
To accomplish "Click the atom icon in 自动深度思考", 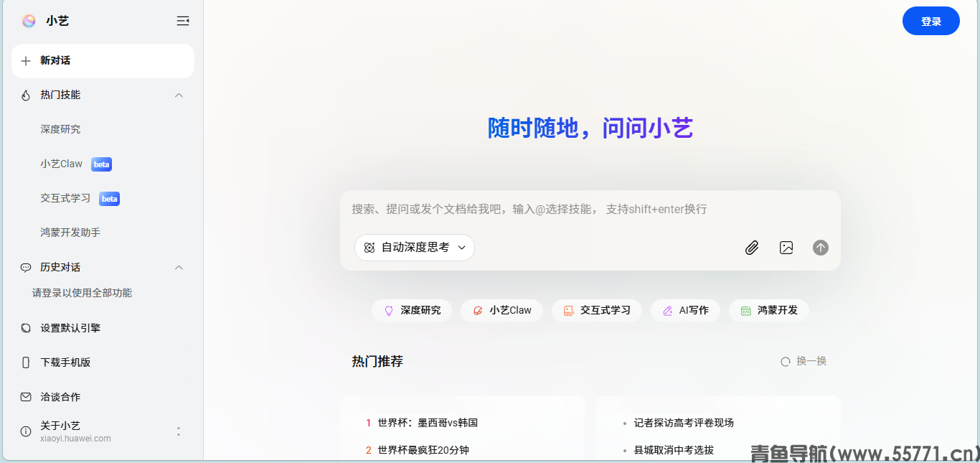I will [369, 248].
